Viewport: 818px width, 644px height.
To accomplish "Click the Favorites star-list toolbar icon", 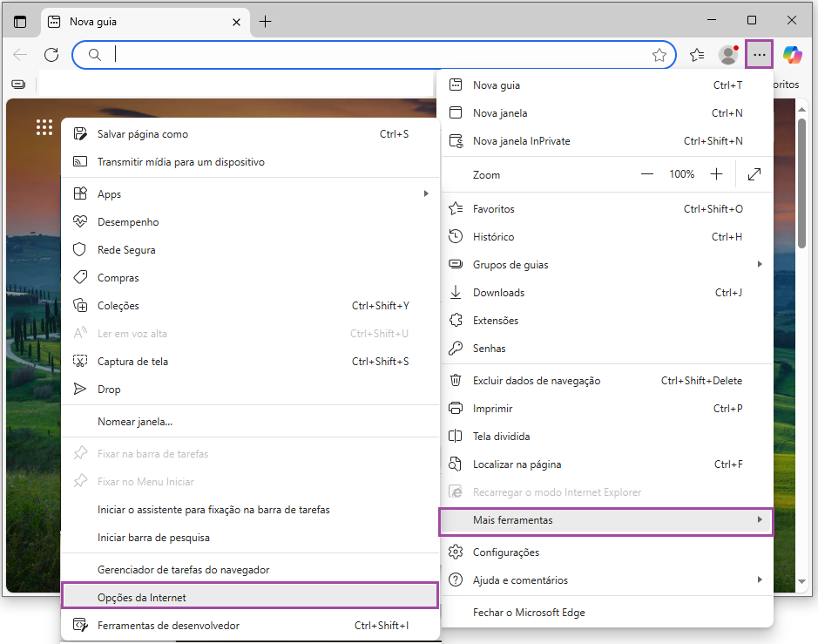I will click(x=697, y=55).
